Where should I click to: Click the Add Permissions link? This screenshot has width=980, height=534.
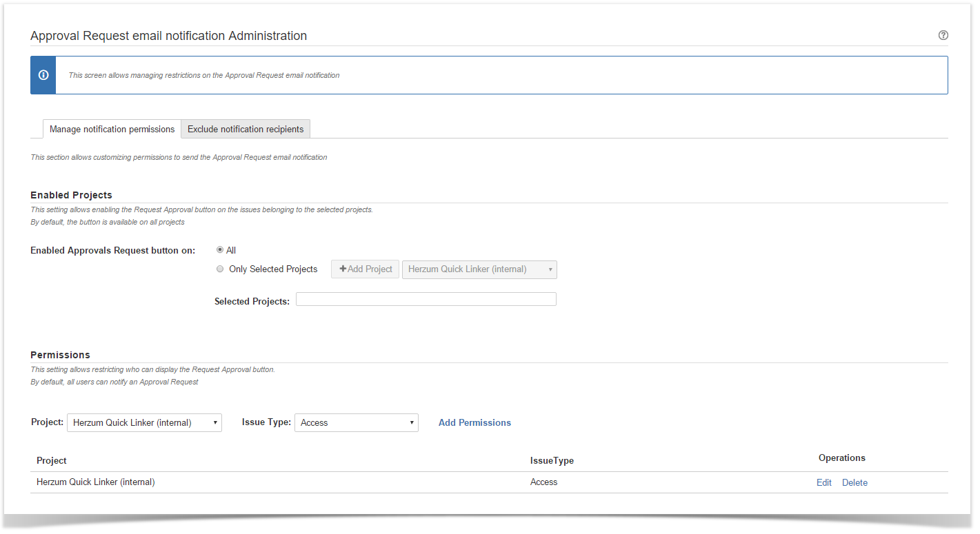tap(474, 422)
